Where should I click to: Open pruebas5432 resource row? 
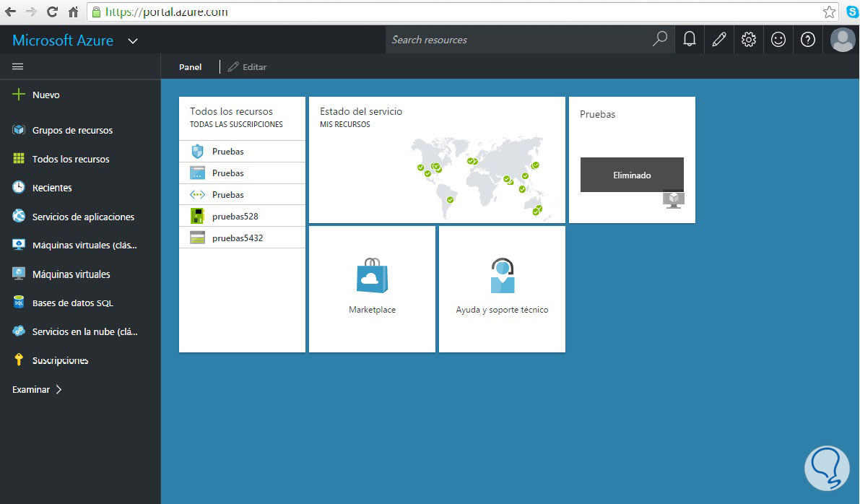[242, 238]
